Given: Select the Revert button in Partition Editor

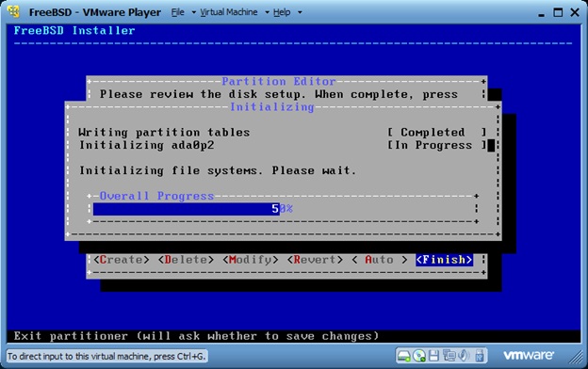Looking at the screenshot, I should (x=315, y=260).
